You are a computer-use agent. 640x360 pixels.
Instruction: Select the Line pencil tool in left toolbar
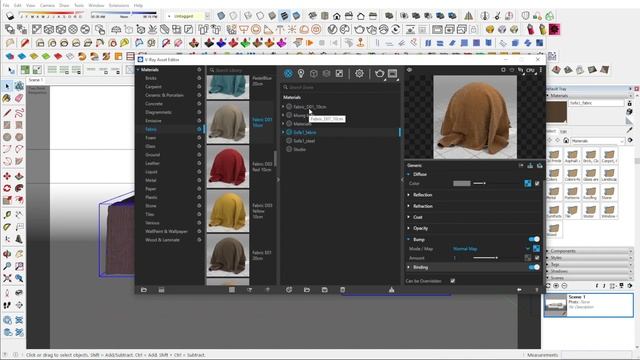click(x=7, y=113)
